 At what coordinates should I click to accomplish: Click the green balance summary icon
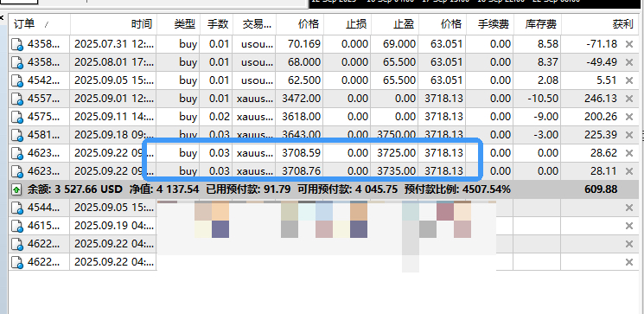tap(16, 189)
